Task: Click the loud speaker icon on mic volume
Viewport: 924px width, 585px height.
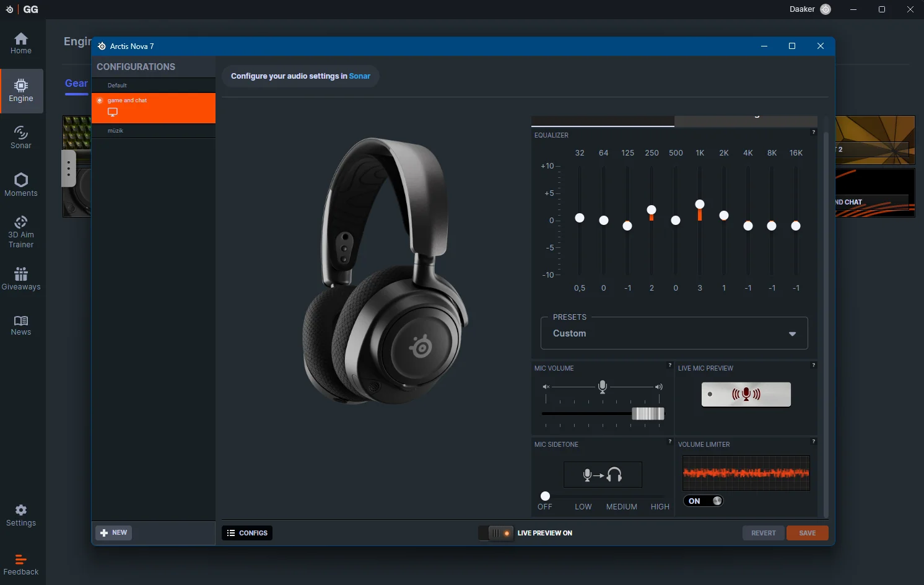Action: point(659,387)
